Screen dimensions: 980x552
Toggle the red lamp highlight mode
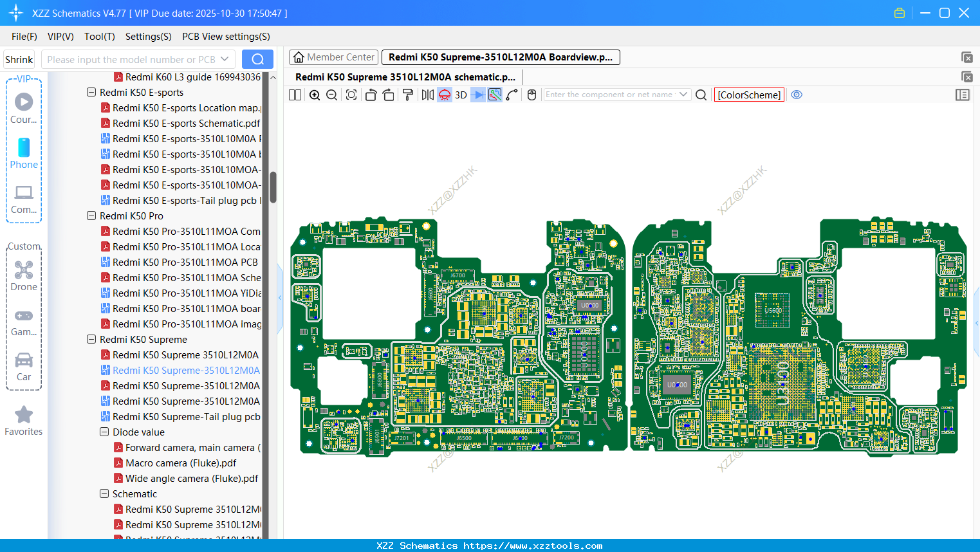coord(444,95)
